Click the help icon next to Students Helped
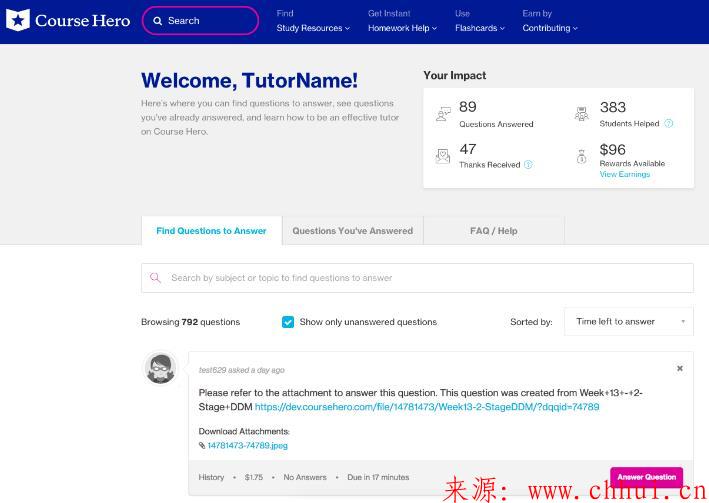The width and height of the screenshot is (709, 503). click(x=668, y=123)
